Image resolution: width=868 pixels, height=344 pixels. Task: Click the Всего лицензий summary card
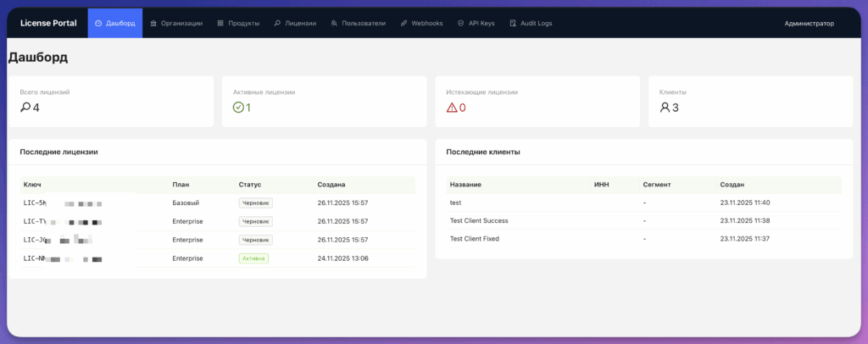pos(111,102)
